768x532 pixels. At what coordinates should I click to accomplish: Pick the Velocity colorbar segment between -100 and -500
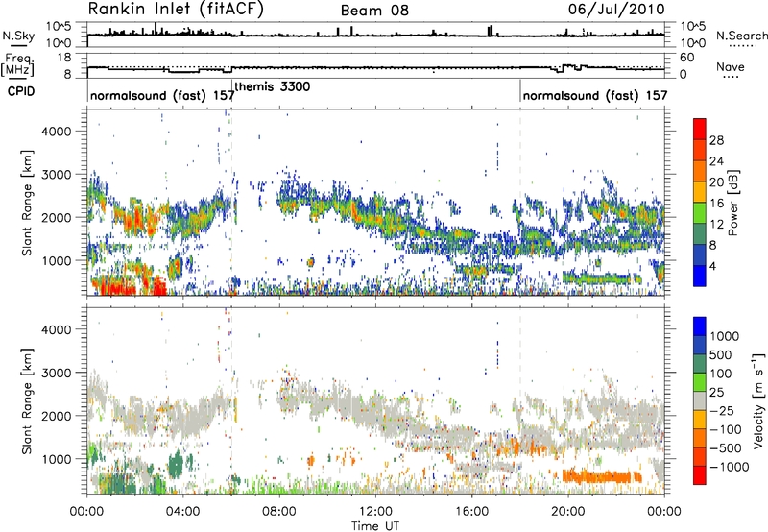coord(700,438)
